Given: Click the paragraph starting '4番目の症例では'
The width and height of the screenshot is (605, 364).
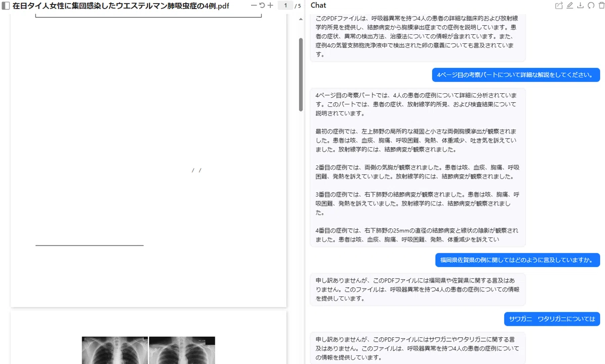Looking at the screenshot, I should tap(416, 235).
